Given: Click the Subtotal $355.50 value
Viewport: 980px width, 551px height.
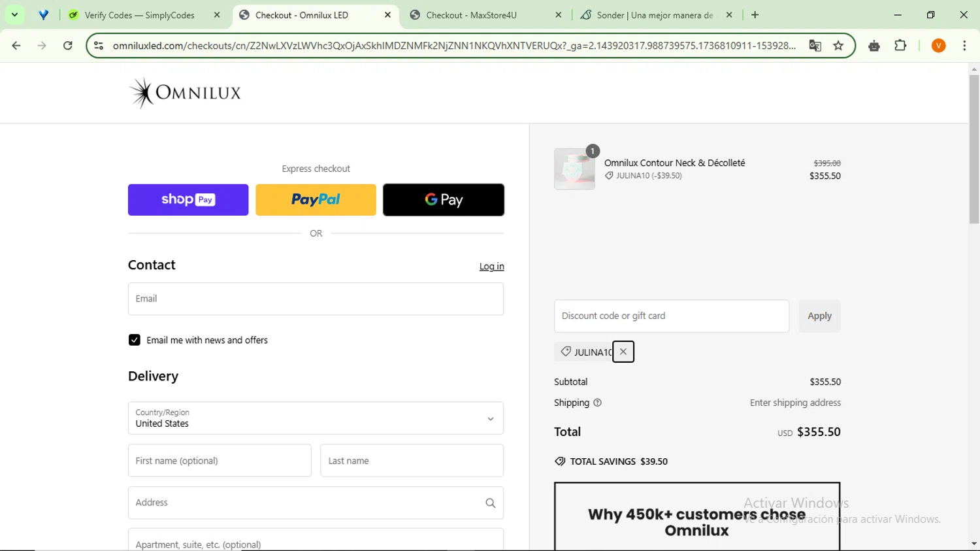Looking at the screenshot, I should (825, 382).
